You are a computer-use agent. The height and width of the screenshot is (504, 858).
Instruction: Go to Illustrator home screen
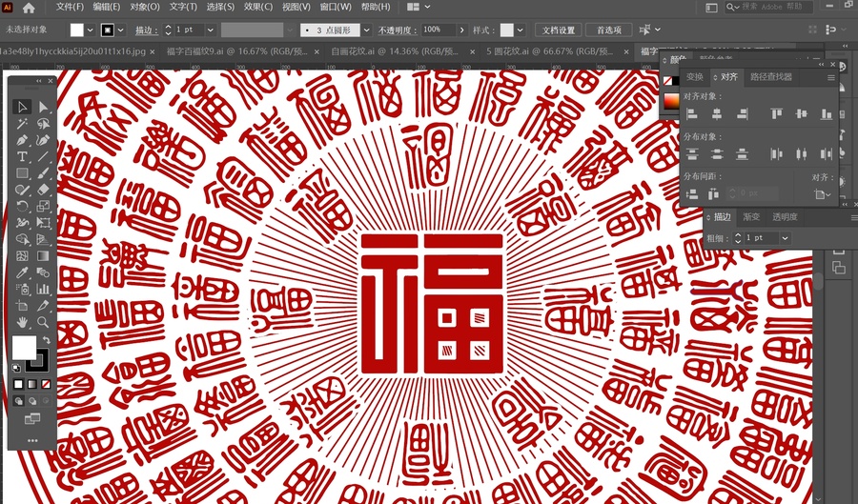[29, 8]
